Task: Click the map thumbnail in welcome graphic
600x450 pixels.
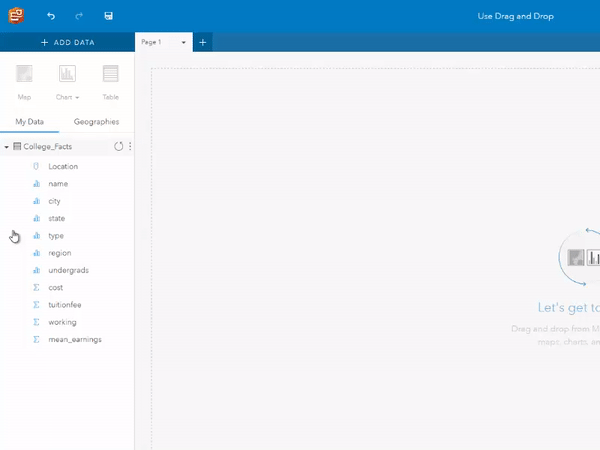Action: click(x=576, y=257)
